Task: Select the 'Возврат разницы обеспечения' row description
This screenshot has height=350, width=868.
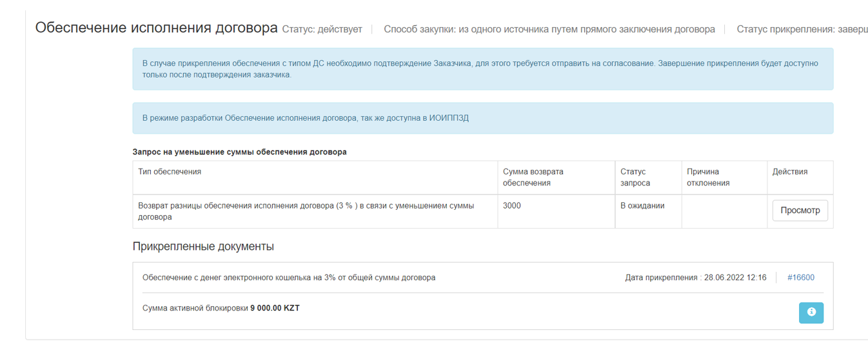Action: (306, 211)
